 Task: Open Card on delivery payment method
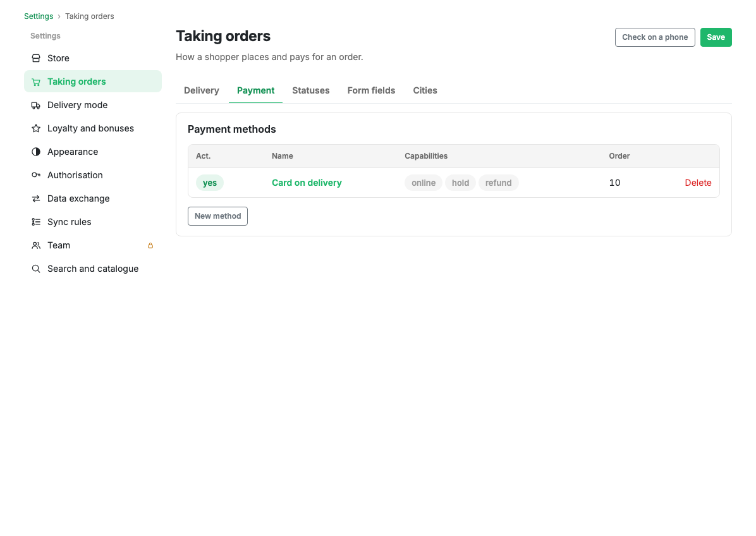[307, 183]
